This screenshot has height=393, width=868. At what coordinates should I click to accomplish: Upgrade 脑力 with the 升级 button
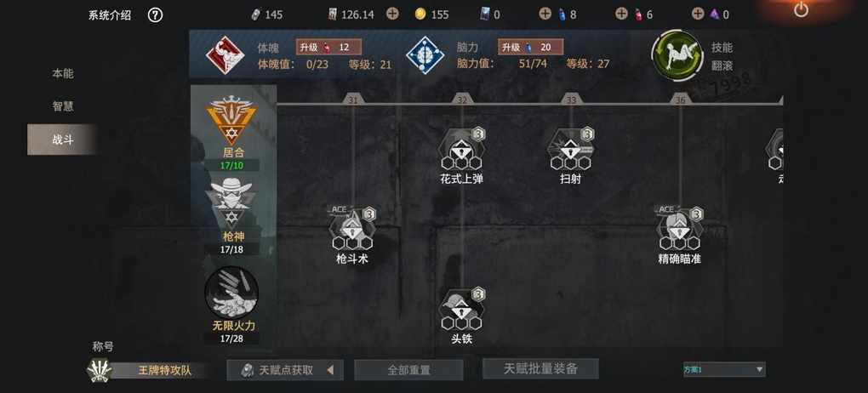click(x=530, y=47)
